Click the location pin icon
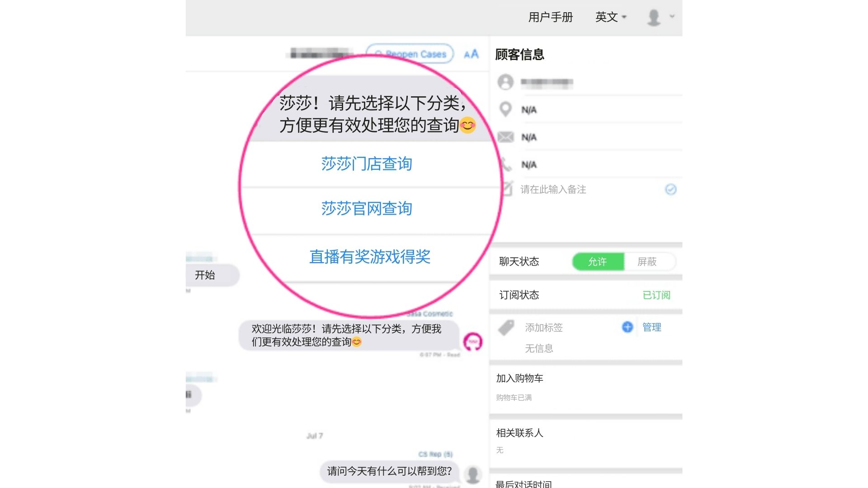This screenshot has width=868, height=488. pos(505,109)
